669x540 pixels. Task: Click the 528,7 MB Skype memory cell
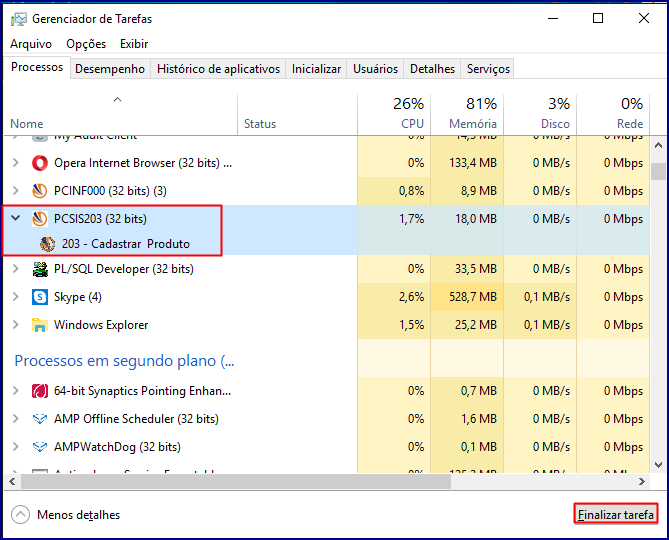(x=467, y=297)
